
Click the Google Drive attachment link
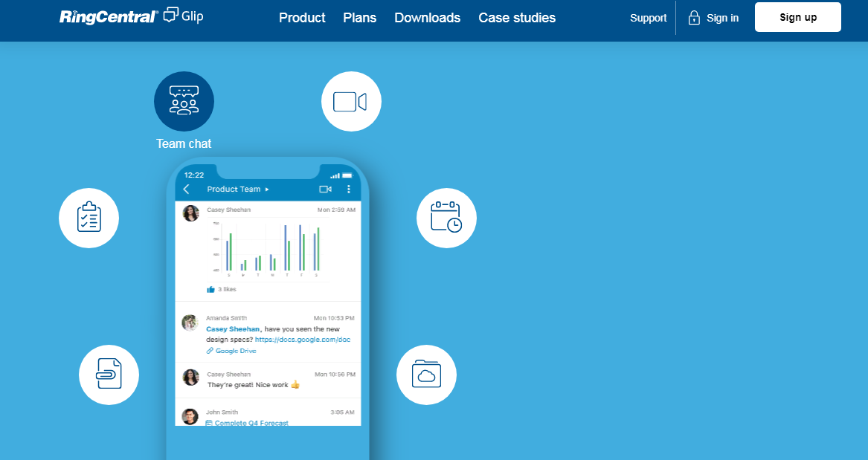[x=231, y=351]
